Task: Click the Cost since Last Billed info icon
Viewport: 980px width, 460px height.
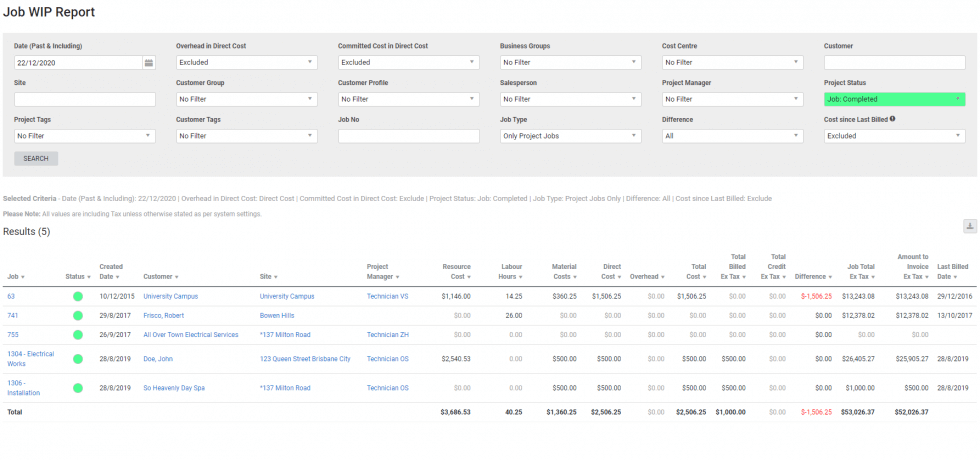Action: pos(892,119)
